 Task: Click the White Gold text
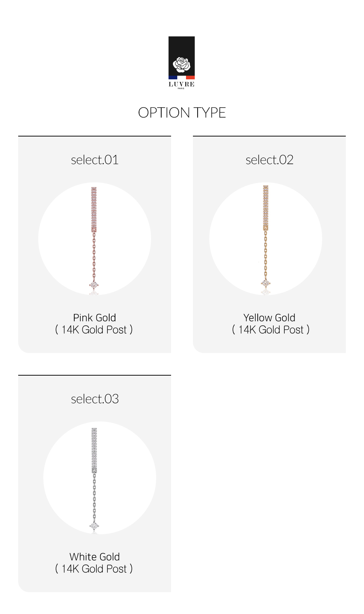pos(95,557)
